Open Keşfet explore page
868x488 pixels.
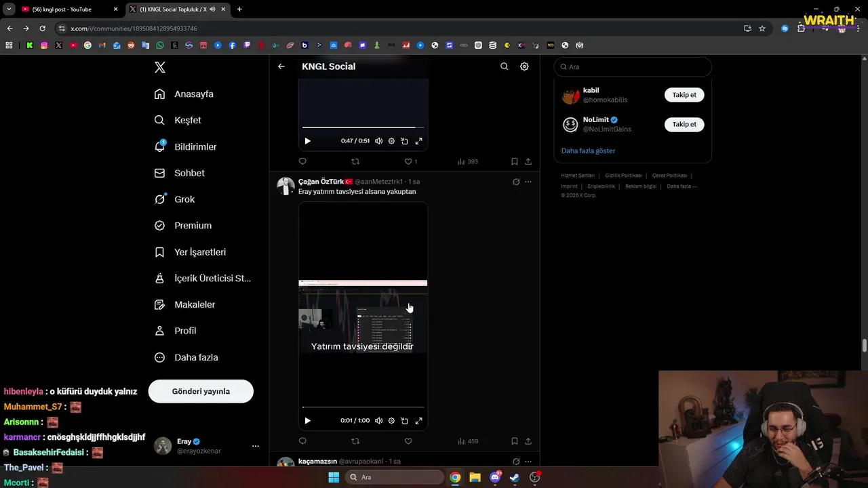(178, 120)
